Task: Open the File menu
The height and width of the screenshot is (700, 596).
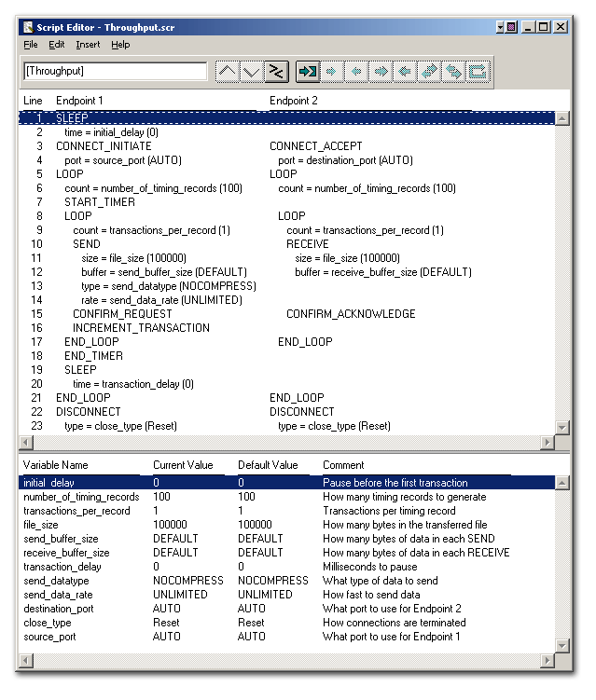Action: pyautogui.click(x=31, y=45)
